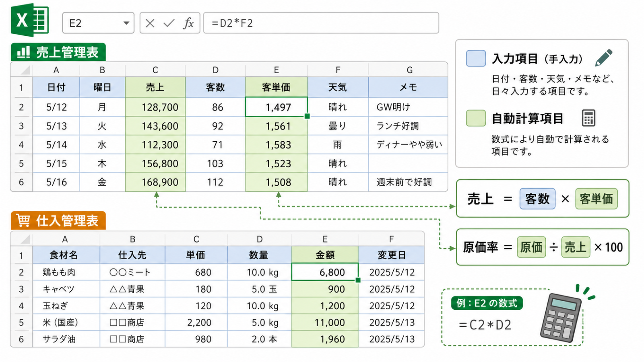The image size is (644, 362).
Task: Click the ingredient cell キャベツ
Action: (x=66, y=289)
